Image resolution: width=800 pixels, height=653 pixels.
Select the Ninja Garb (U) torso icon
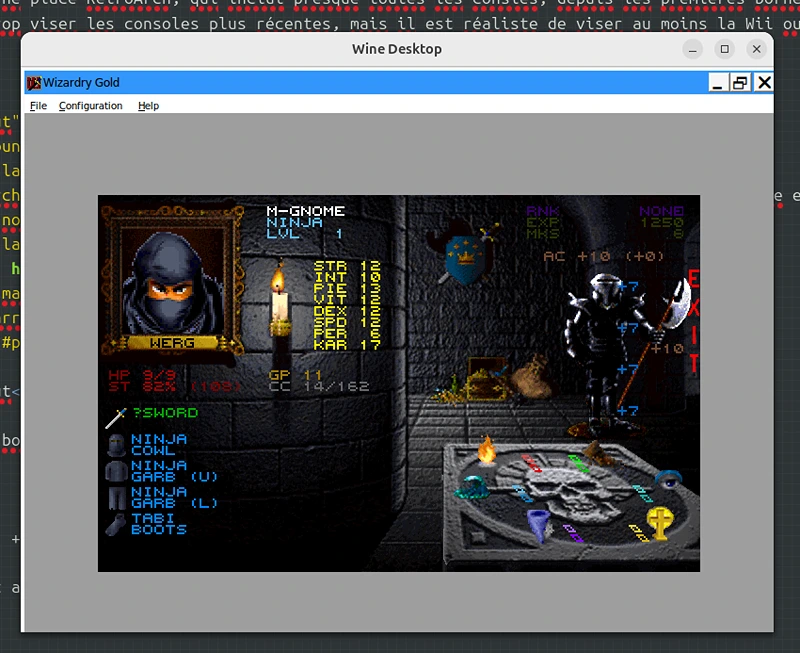pyautogui.click(x=116, y=471)
